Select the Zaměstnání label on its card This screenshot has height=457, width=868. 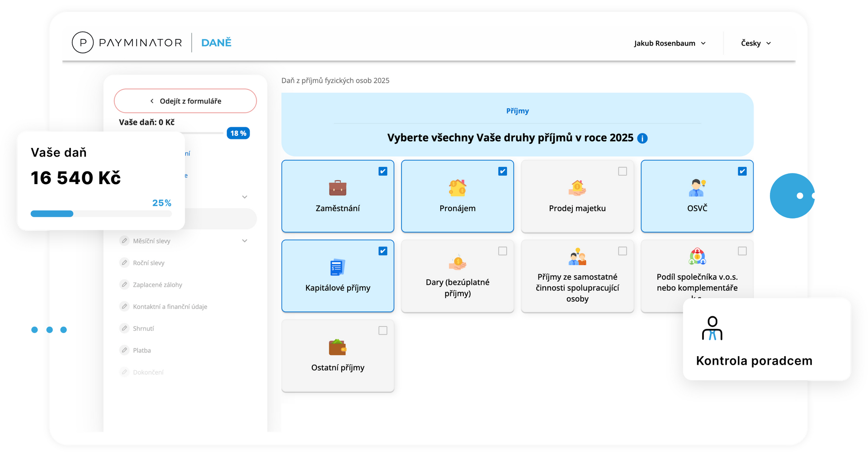tap(338, 208)
